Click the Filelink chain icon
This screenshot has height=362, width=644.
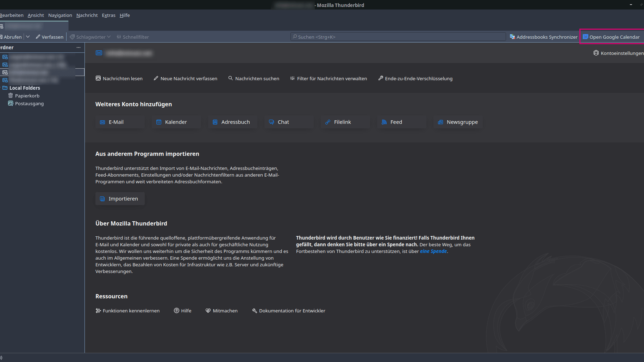[x=328, y=122]
